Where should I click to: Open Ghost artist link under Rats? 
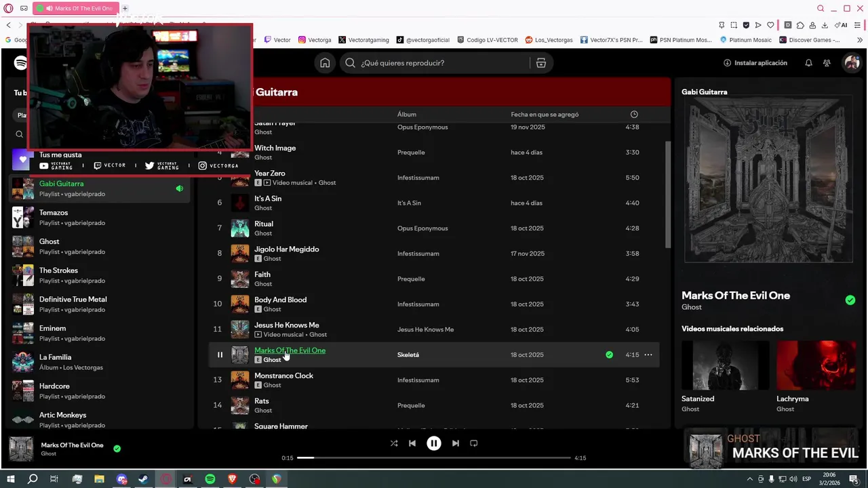point(263,410)
